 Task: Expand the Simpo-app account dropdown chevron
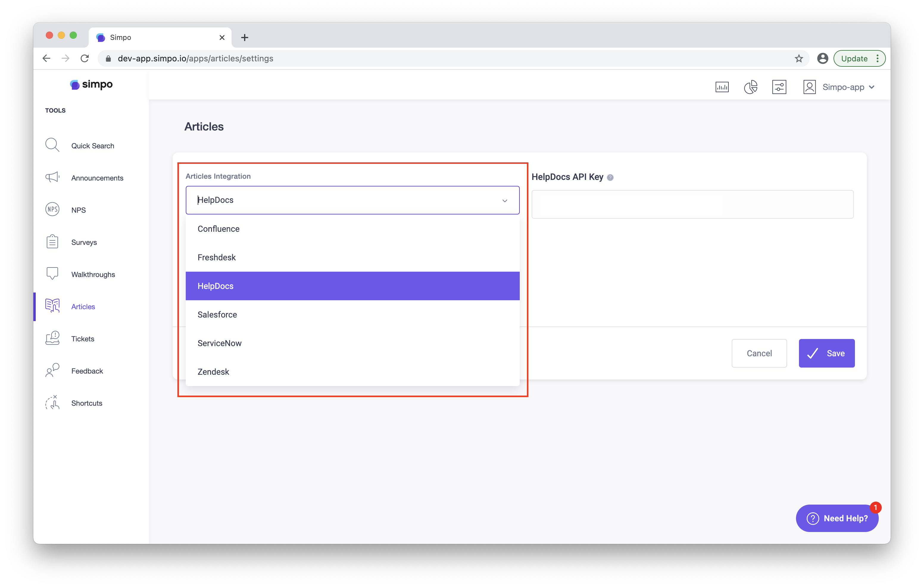coord(871,87)
